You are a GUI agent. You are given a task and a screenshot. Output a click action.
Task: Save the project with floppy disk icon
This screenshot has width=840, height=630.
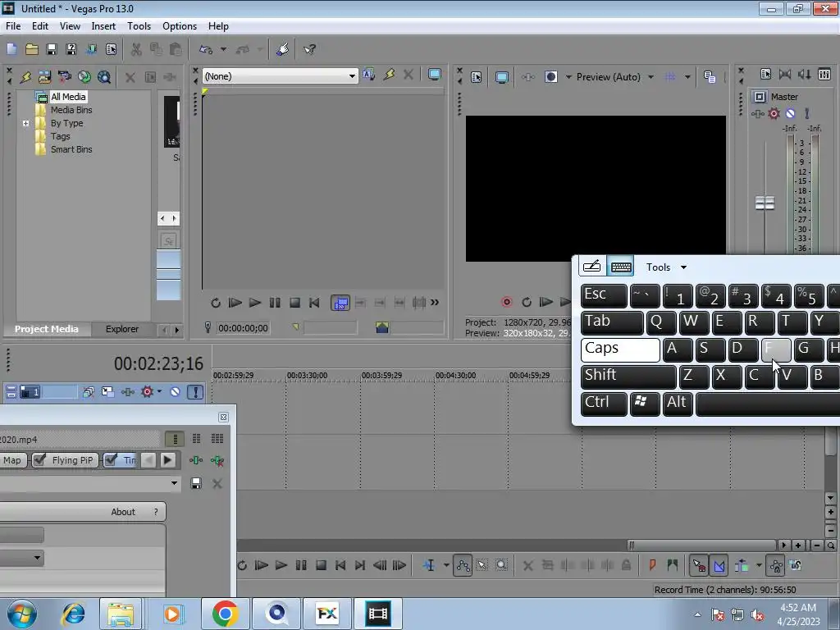[x=52, y=49]
